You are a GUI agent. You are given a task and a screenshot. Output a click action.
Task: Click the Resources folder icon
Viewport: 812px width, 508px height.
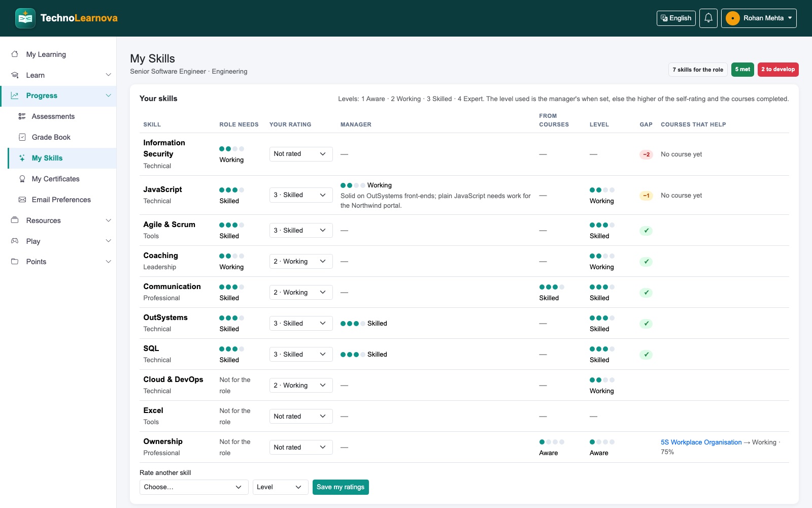point(15,220)
